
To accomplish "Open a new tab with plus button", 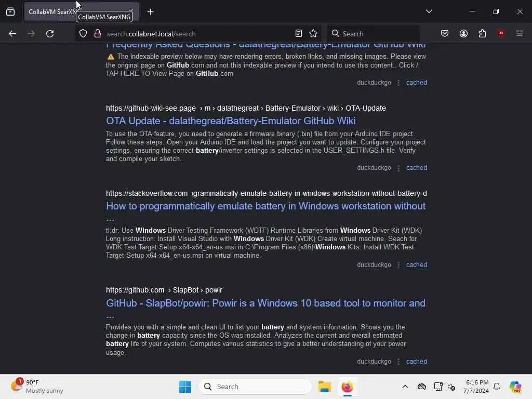I will [150, 12].
